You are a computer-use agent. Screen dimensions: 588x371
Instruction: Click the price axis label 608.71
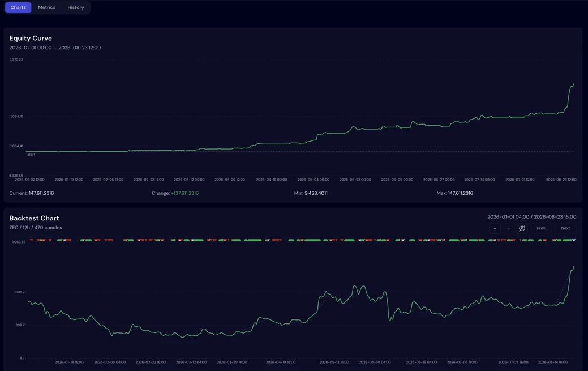[20, 292]
